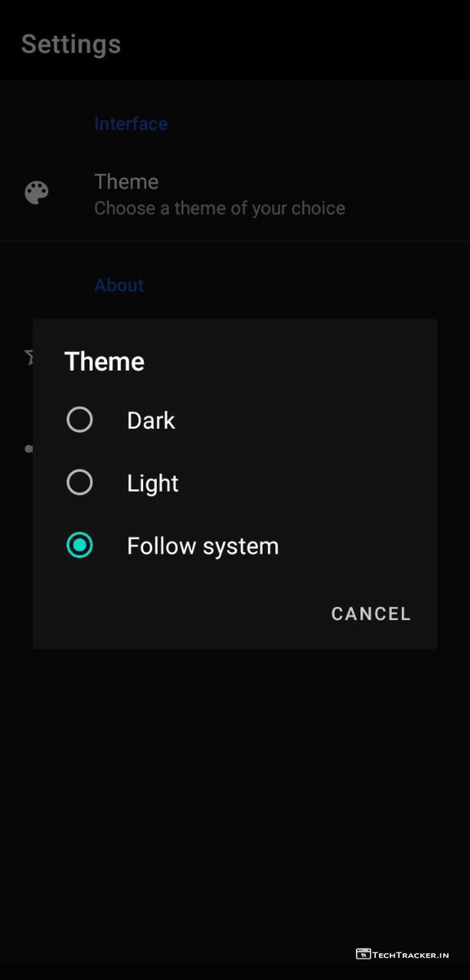470x980 pixels.
Task: Click the TechTracker watermark logo icon
Action: (x=363, y=954)
